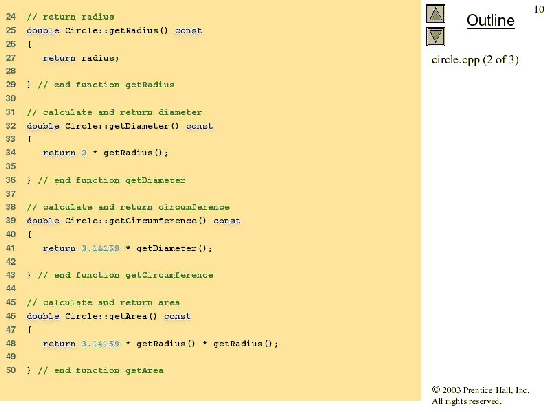Click line number 50

(11, 370)
